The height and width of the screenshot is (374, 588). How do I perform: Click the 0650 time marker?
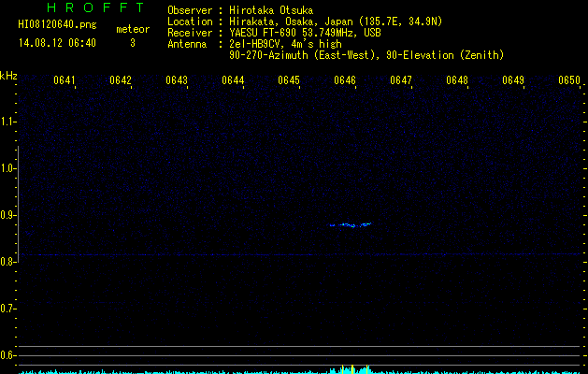click(569, 80)
